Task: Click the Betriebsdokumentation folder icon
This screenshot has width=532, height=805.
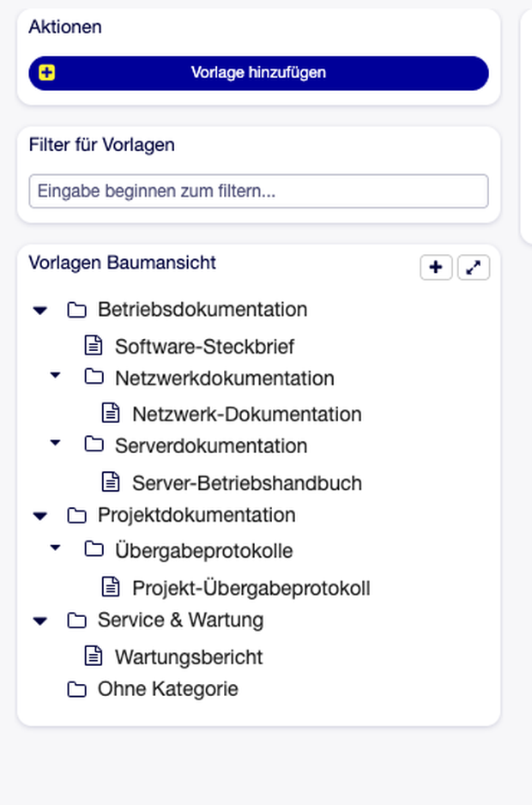Action: coord(76,310)
